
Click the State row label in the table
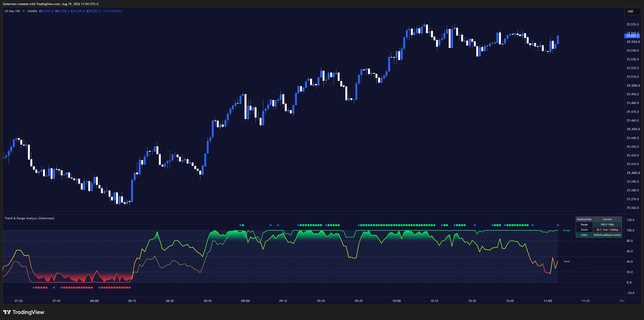pos(584,235)
